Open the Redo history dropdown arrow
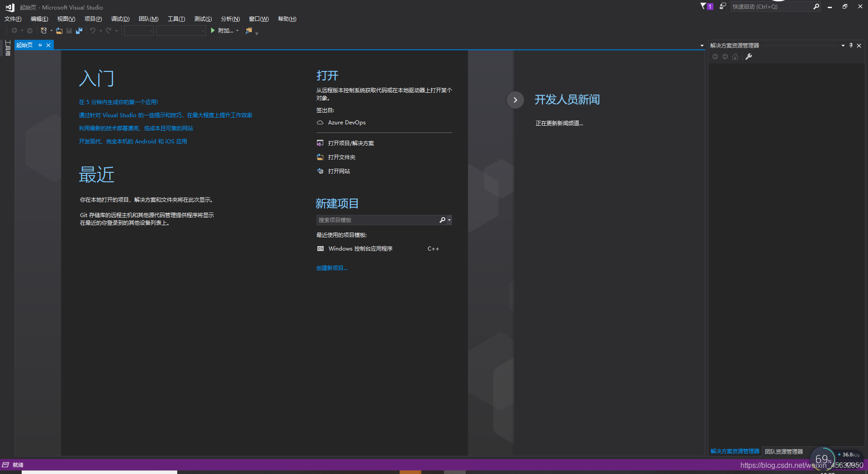 (116, 31)
